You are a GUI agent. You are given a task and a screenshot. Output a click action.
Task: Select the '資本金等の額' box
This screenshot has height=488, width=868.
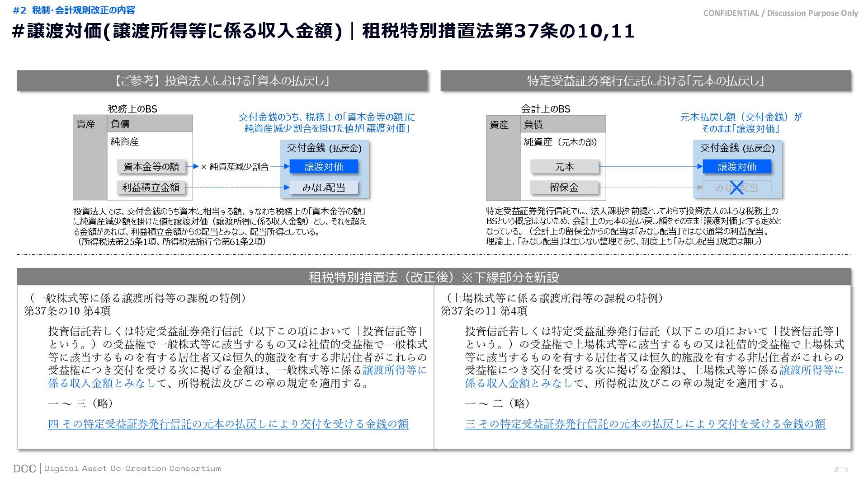[151, 166]
